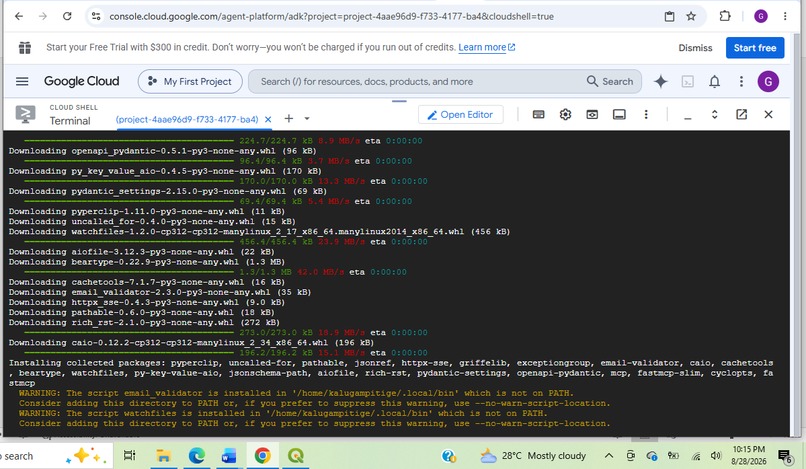Click the Cloud Shell terminal icon
Image resolution: width=806 pixels, height=469 pixels.
(x=25, y=114)
